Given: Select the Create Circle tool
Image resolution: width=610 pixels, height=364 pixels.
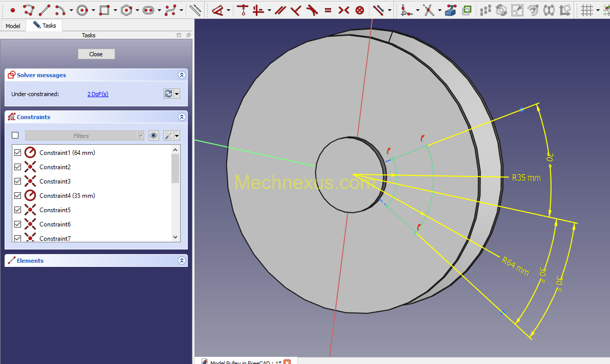Looking at the screenshot, I should tap(82, 10).
